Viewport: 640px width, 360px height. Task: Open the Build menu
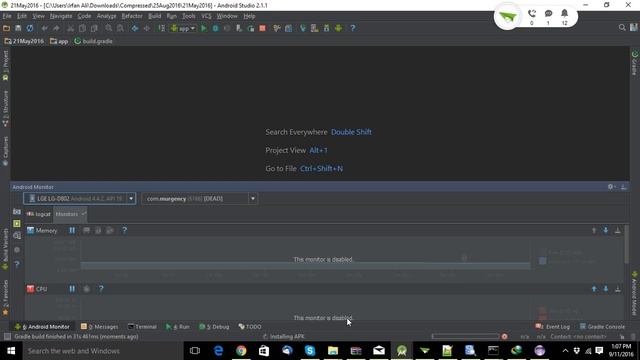point(154,16)
